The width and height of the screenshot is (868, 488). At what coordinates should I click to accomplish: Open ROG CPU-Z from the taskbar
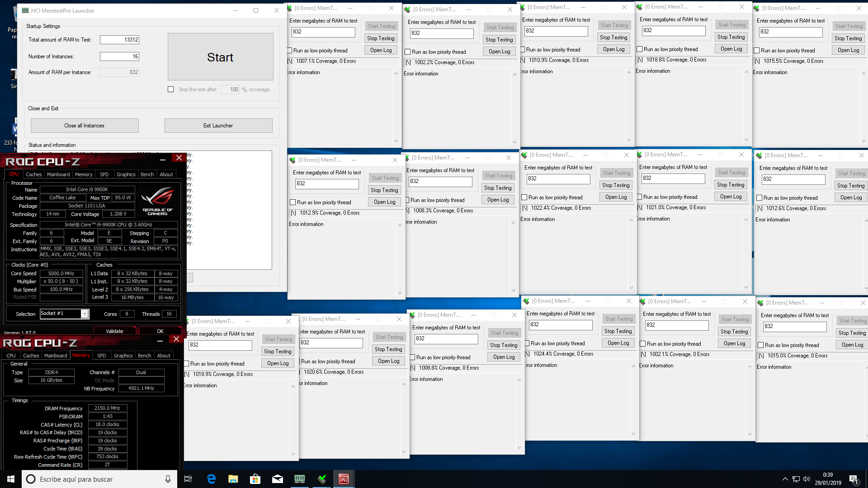tap(344, 479)
